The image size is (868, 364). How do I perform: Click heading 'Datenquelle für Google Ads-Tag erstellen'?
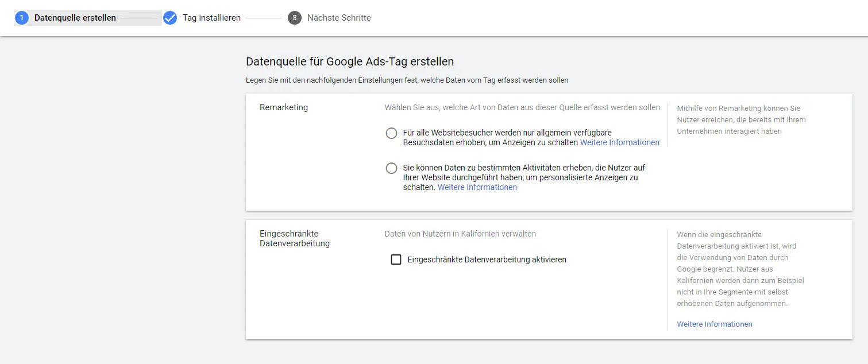click(350, 61)
